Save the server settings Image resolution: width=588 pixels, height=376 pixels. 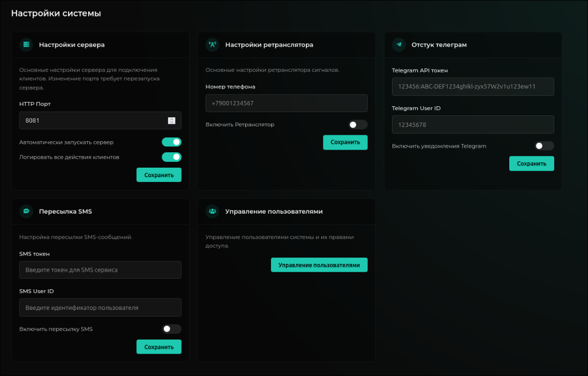click(159, 175)
